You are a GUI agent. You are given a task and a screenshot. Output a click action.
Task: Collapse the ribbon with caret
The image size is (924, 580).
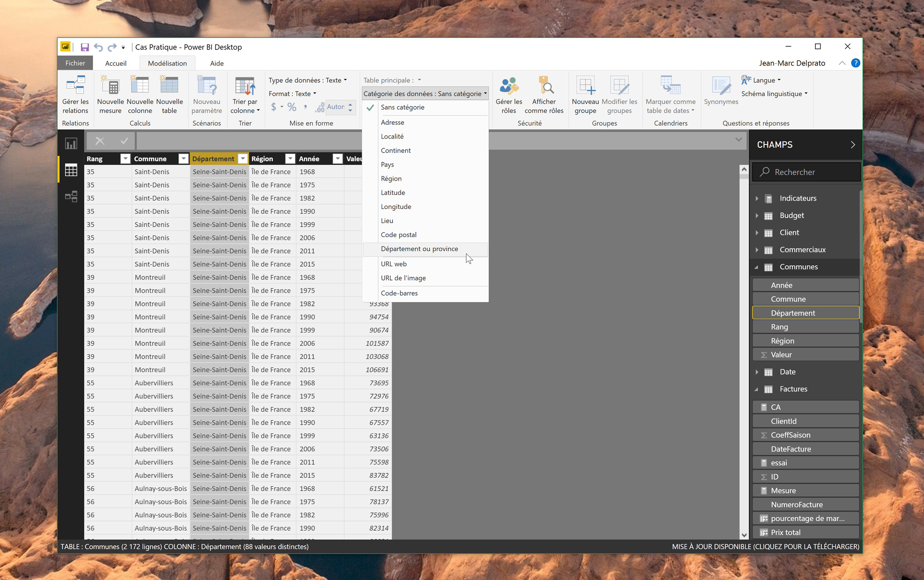842,63
